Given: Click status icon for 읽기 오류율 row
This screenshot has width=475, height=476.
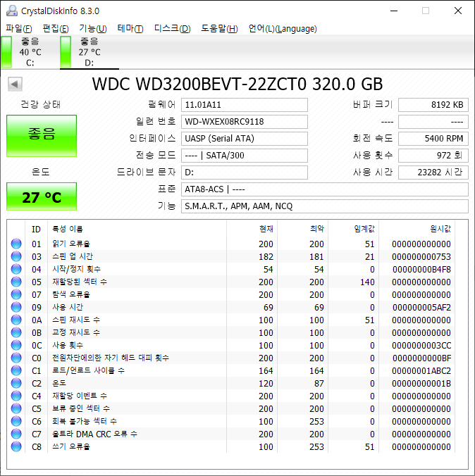Looking at the screenshot, I should pos(16,244).
